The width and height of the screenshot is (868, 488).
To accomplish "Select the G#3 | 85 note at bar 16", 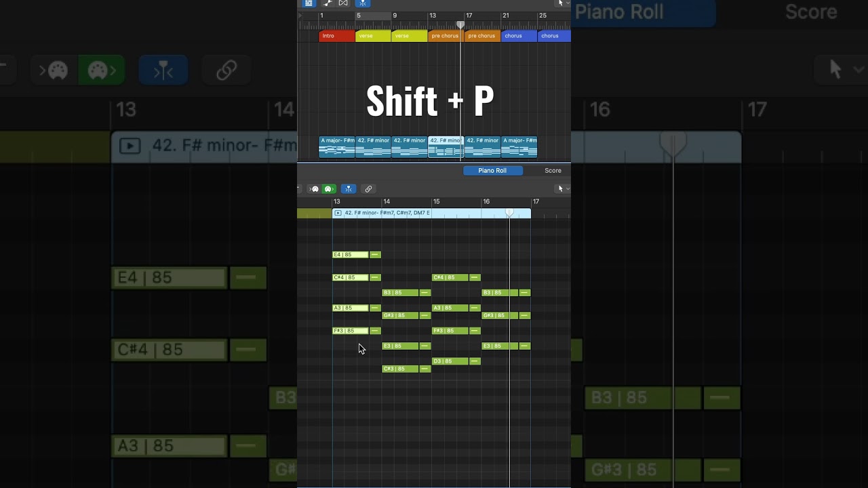I will pyautogui.click(x=500, y=315).
